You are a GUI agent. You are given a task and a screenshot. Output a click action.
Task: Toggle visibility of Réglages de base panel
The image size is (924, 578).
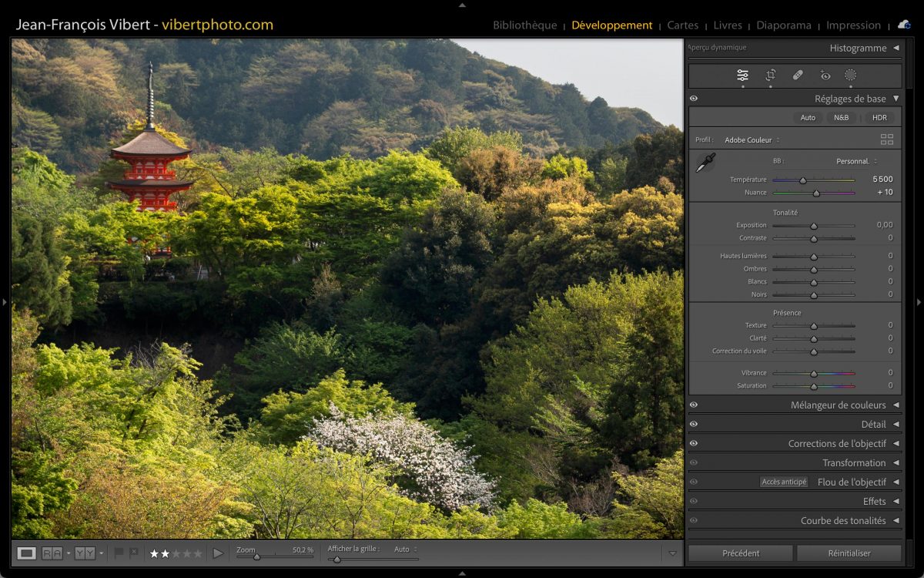coord(694,99)
